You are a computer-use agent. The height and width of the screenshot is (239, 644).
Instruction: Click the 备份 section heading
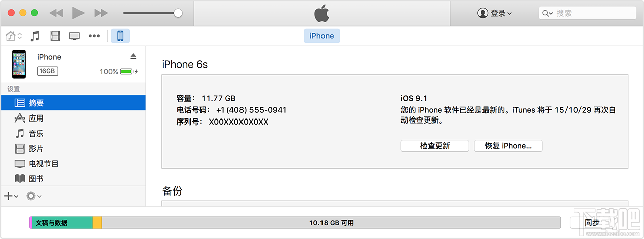172,191
